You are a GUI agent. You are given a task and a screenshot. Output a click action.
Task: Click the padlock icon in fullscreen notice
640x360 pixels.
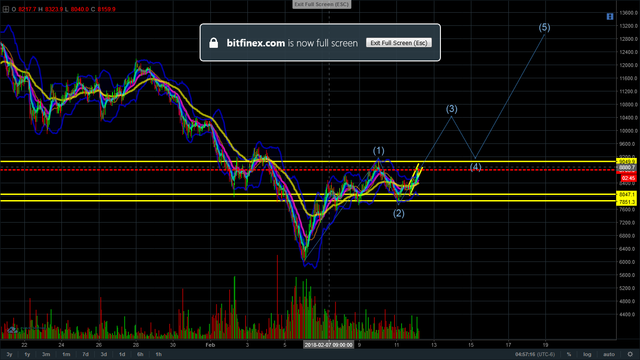coord(213,43)
